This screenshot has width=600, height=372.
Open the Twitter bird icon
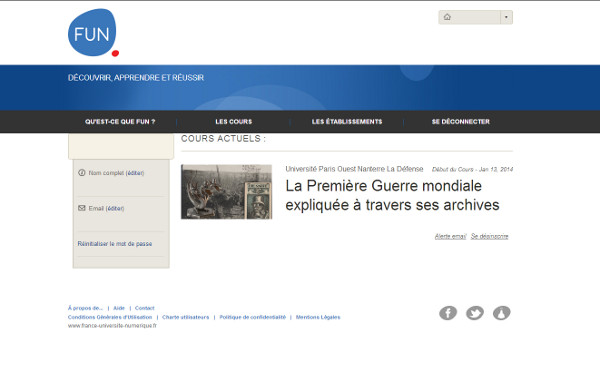point(474,313)
